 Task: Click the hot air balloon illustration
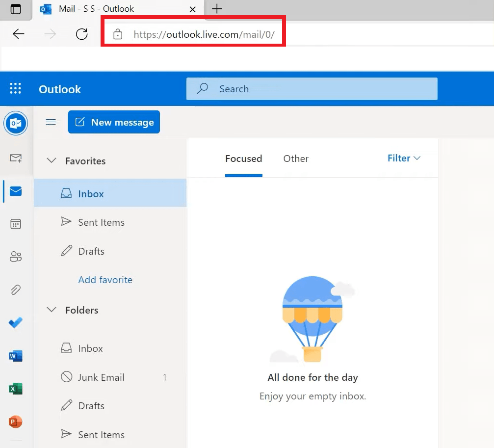[x=312, y=319]
